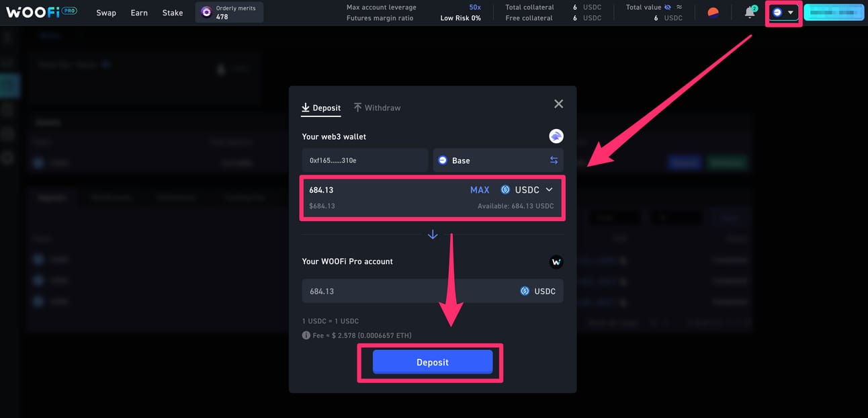Click the USDC coin icon in account field
Image resolution: width=868 pixels, height=418 pixels.
pos(525,291)
